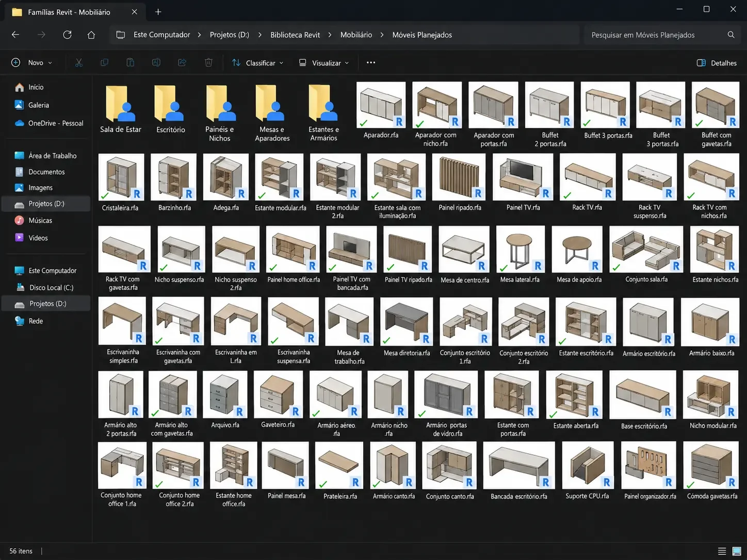
Task: Open the Estantes e Armários folder
Action: (323, 113)
